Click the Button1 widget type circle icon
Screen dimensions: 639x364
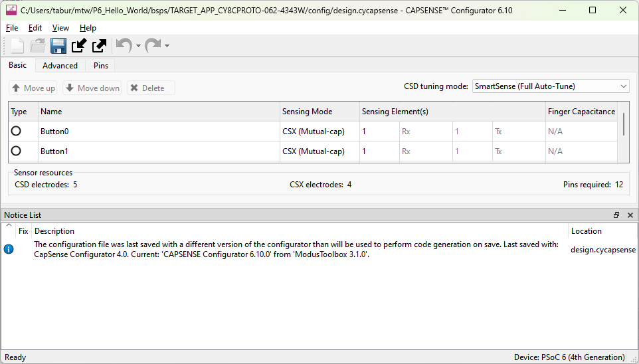pos(16,151)
